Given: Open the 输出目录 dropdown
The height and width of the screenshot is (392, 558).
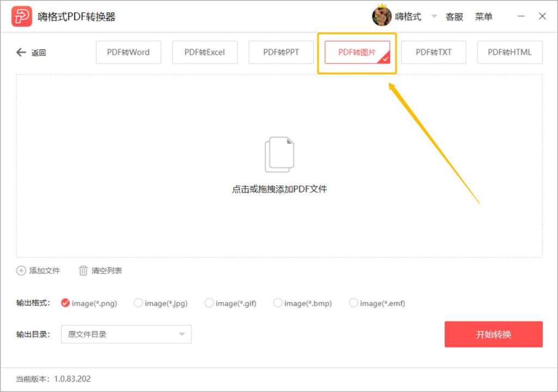Looking at the screenshot, I should [126, 334].
